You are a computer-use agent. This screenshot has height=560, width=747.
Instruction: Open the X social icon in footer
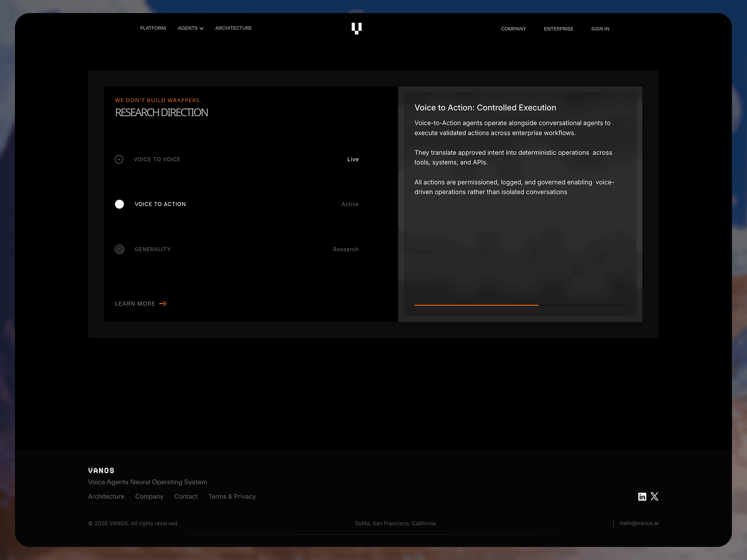pyautogui.click(x=655, y=497)
